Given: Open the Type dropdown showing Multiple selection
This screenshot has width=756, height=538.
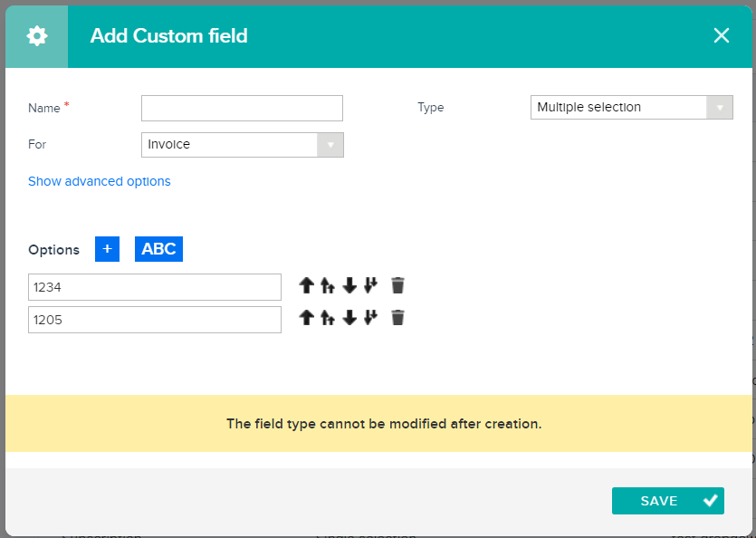Looking at the screenshot, I should [631, 108].
